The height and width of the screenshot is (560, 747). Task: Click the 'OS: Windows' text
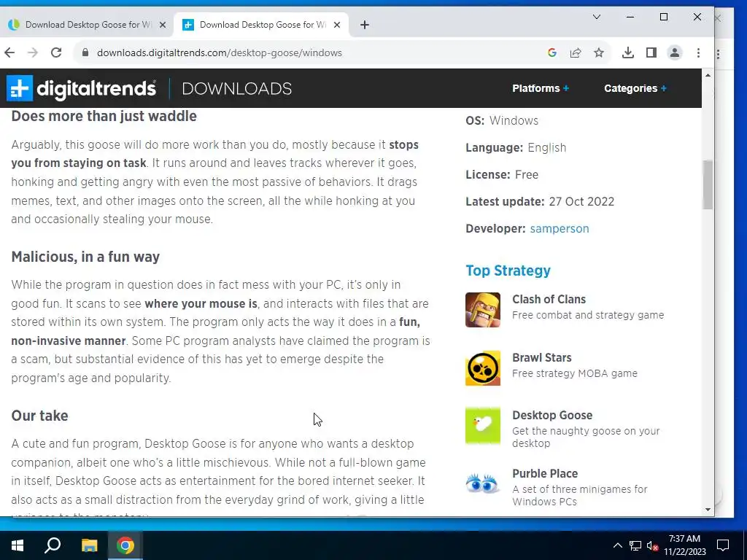pyautogui.click(x=502, y=120)
